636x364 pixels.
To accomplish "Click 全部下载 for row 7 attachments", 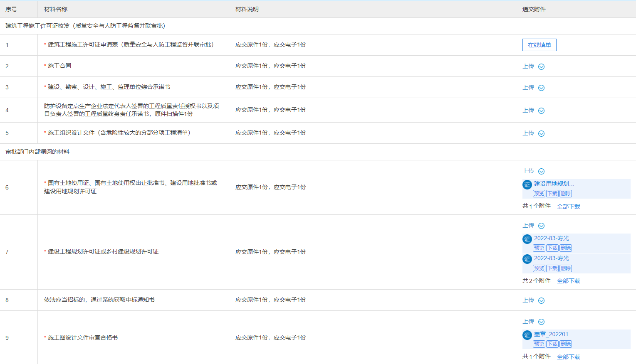I will 568,281.
